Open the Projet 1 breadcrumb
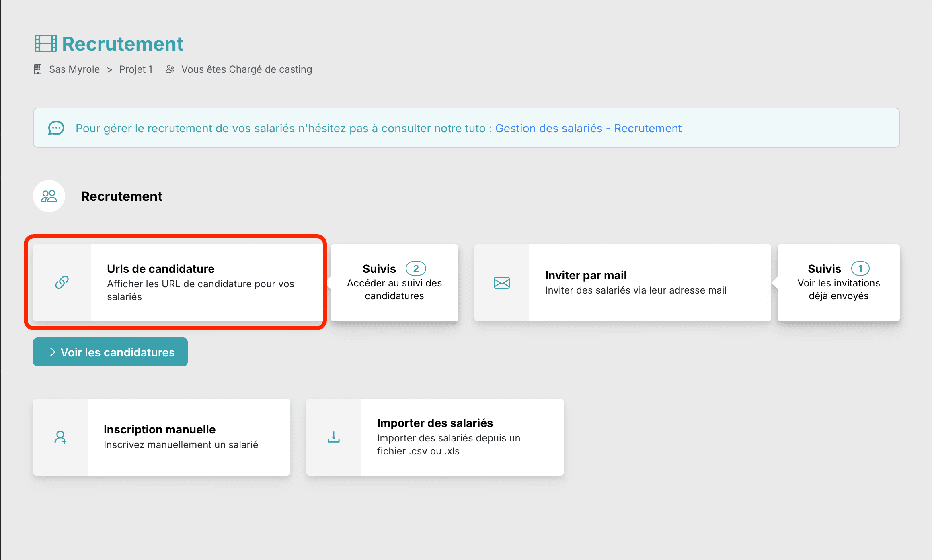The width and height of the screenshot is (932, 560). click(136, 69)
